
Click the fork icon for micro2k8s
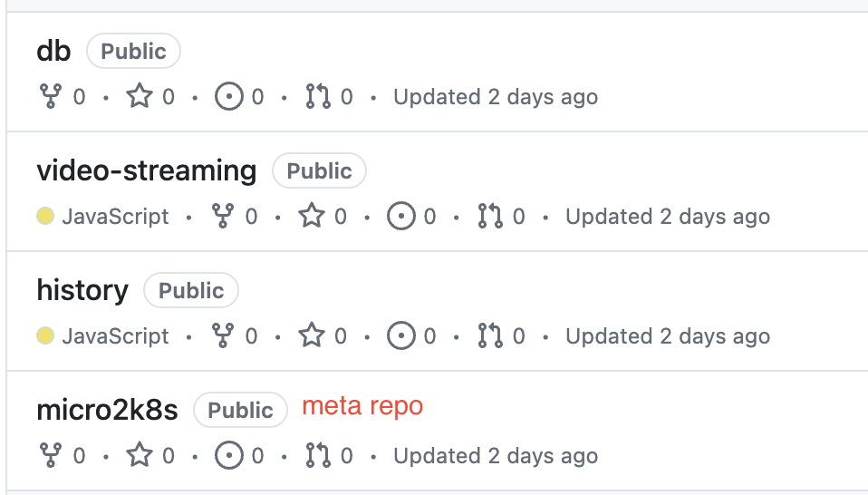coord(51,454)
